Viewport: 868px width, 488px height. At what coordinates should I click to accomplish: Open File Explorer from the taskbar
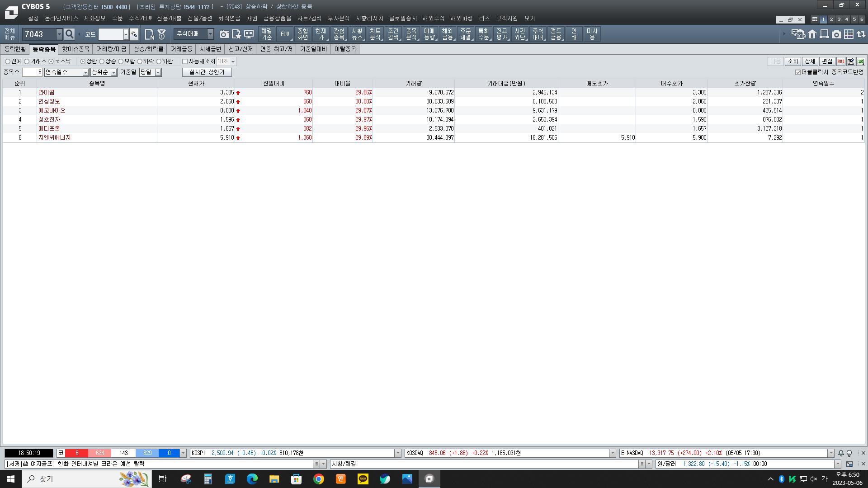point(274,479)
